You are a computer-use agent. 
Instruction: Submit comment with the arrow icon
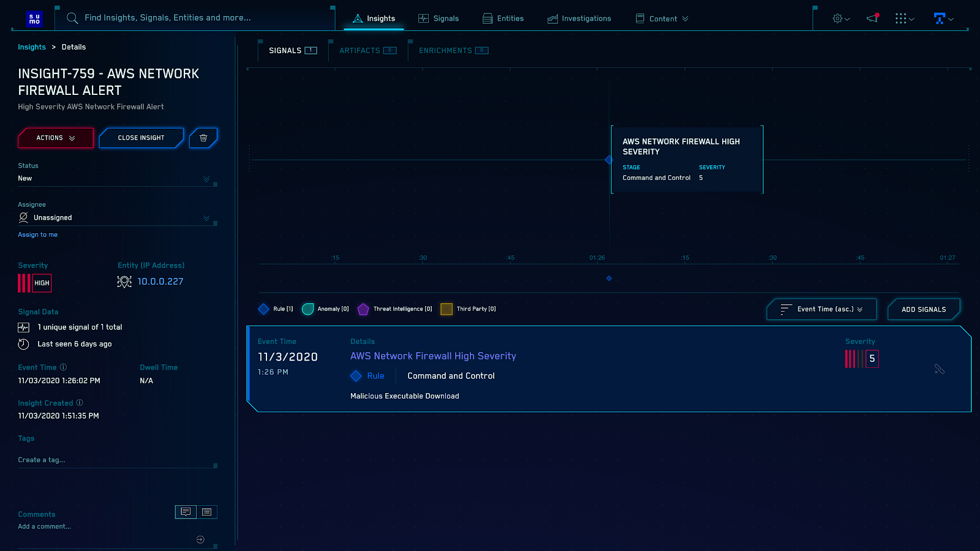200,539
